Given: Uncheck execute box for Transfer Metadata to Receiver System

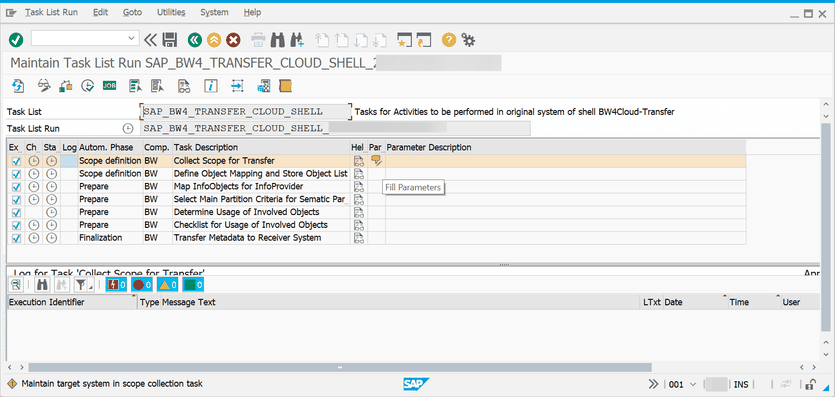Looking at the screenshot, I should [x=16, y=238].
